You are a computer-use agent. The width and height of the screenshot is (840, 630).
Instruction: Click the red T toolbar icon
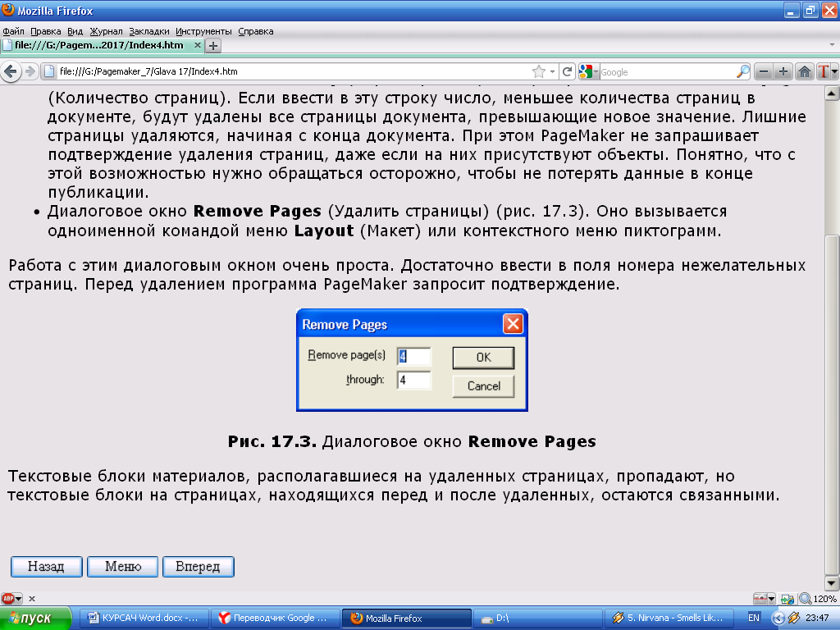824,71
